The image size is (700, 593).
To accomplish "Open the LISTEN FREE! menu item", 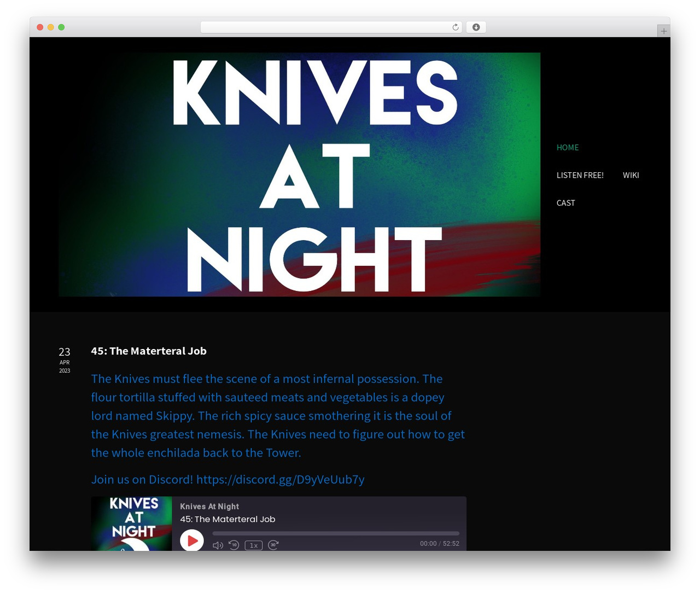I will [580, 175].
